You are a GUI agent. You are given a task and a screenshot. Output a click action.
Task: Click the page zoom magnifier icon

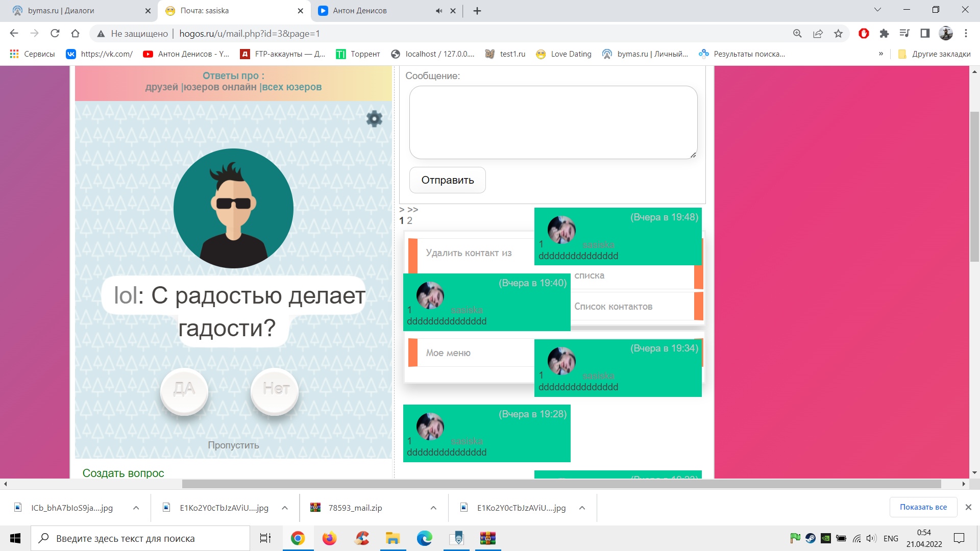coord(797,34)
